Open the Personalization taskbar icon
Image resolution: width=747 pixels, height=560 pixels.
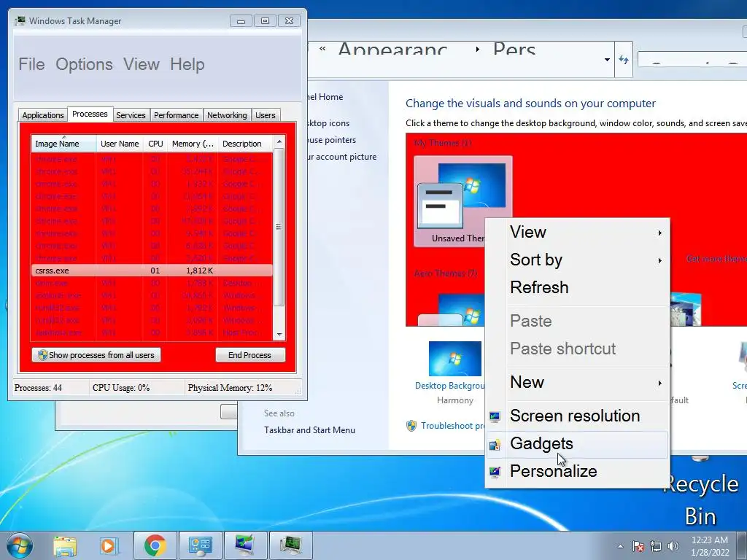point(245,545)
